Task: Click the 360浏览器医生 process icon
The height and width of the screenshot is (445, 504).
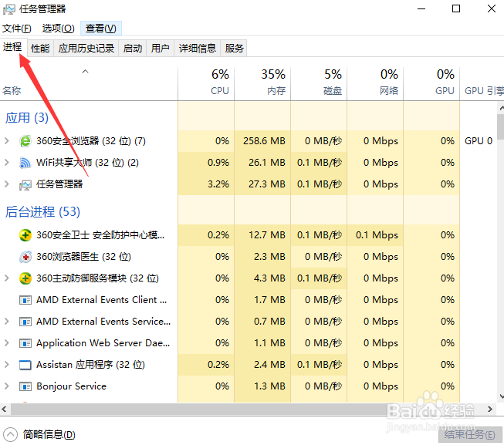Action: 25,257
